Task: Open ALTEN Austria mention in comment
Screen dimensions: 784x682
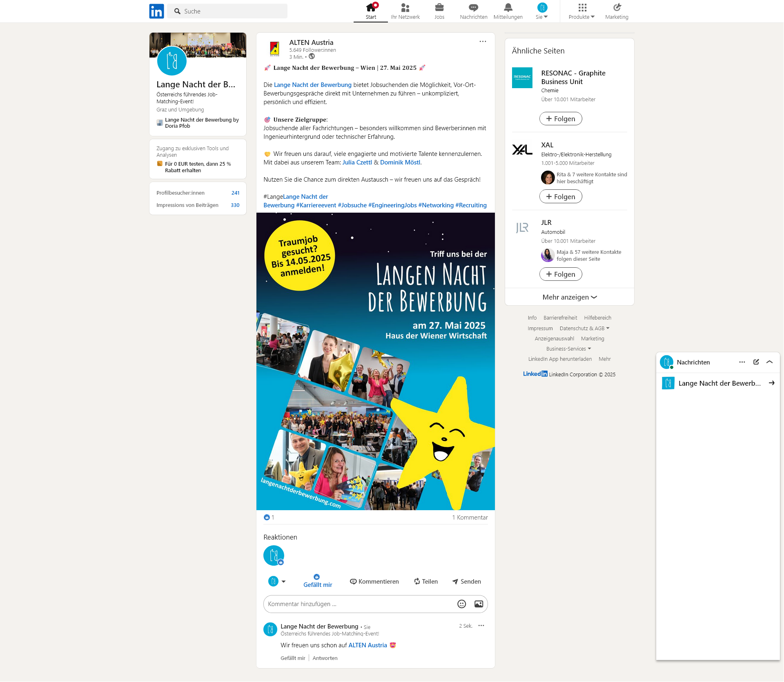Action: click(367, 645)
